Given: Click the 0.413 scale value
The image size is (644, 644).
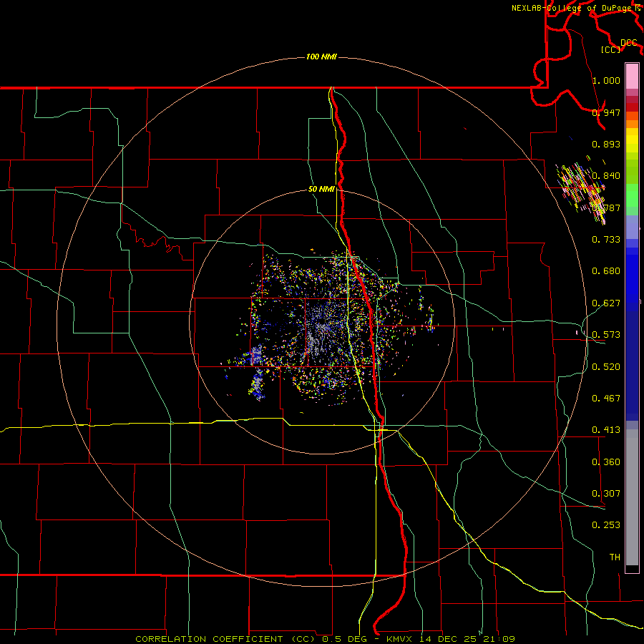Looking at the screenshot, I should click(606, 430).
